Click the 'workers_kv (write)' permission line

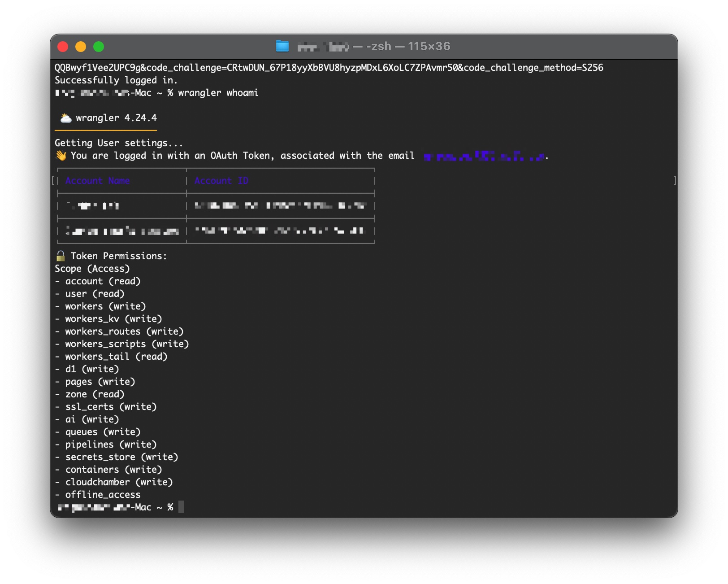click(x=113, y=319)
